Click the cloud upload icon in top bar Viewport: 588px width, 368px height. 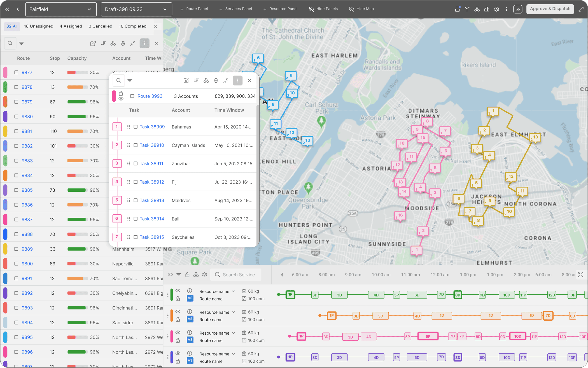[x=518, y=9]
